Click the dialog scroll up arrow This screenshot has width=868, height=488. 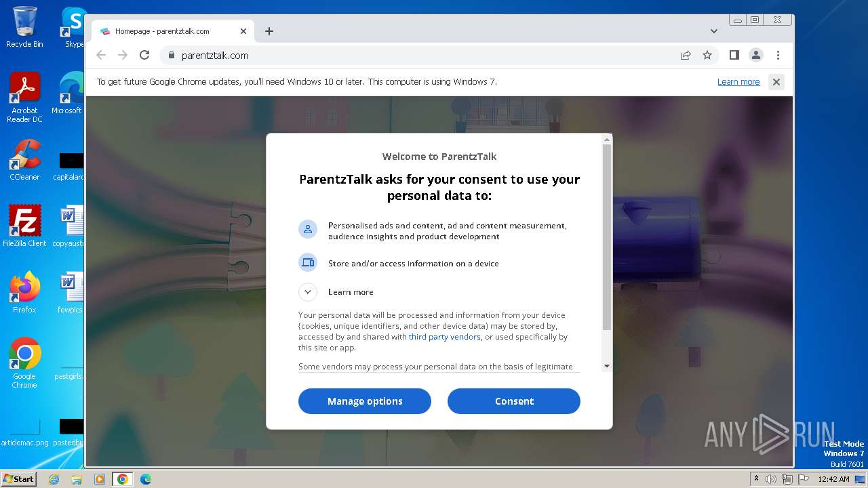point(607,140)
